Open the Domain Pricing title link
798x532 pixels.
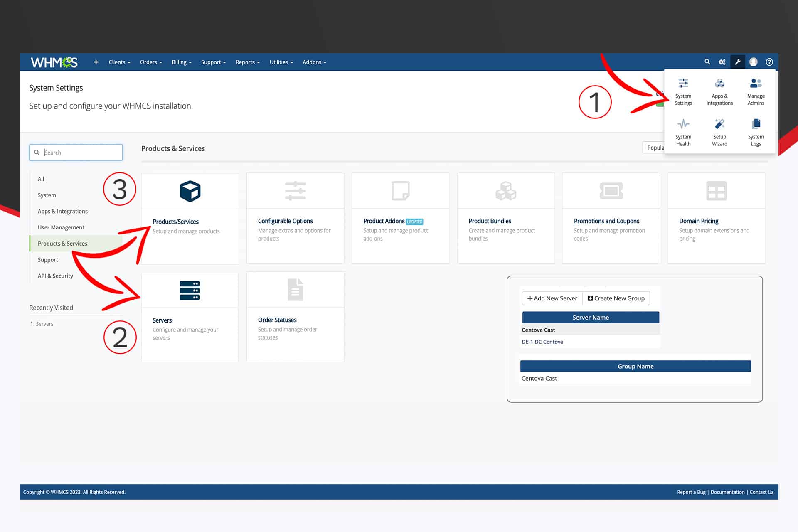[x=699, y=221]
